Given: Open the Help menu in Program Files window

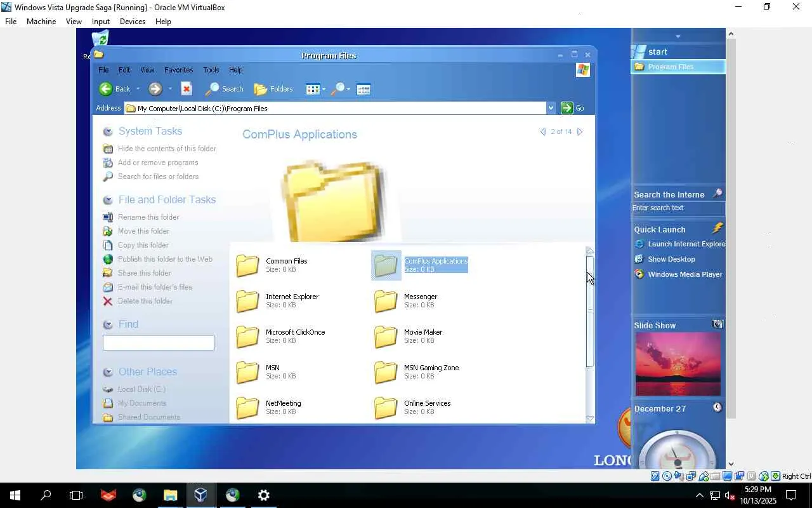Looking at the screenshot, I should tap(235, 70).
